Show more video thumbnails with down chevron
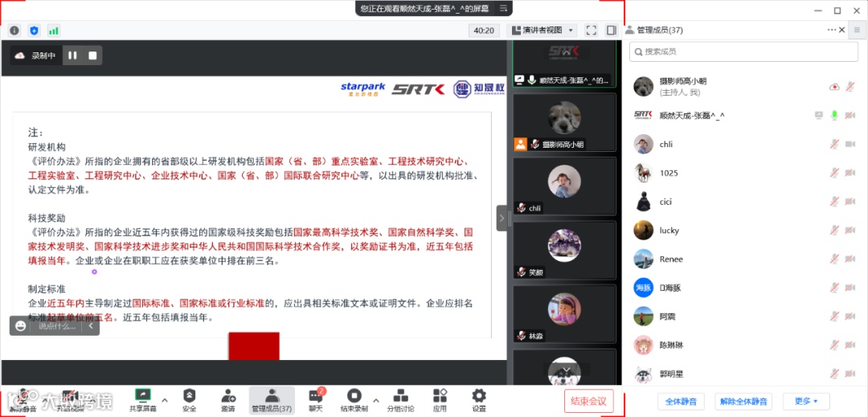This screenshot has height=417, width=868. point(565,370)
